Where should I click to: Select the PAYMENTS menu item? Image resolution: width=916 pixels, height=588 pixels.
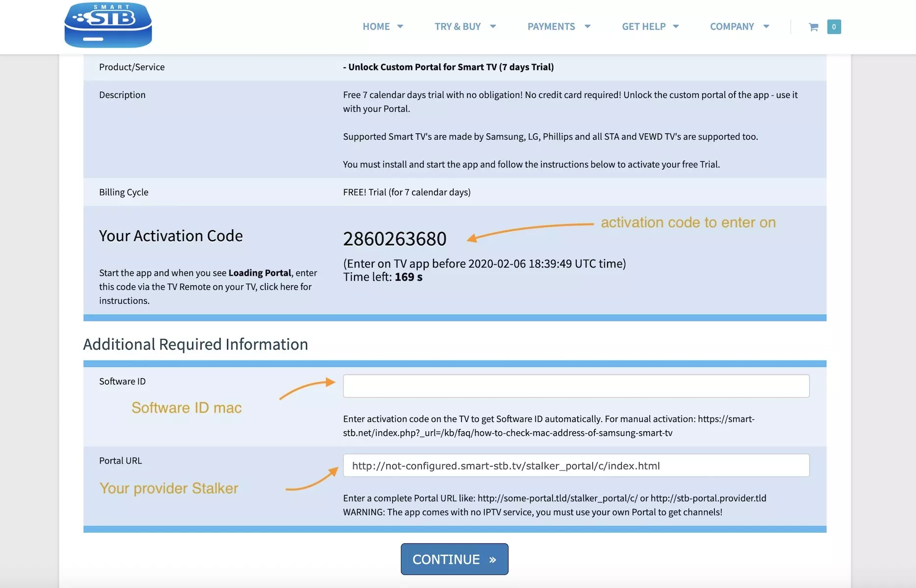551,27
